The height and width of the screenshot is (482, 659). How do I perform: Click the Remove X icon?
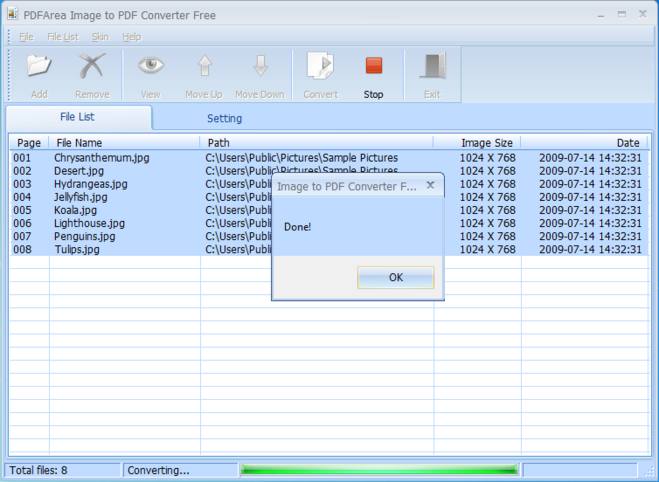(92, 66)
